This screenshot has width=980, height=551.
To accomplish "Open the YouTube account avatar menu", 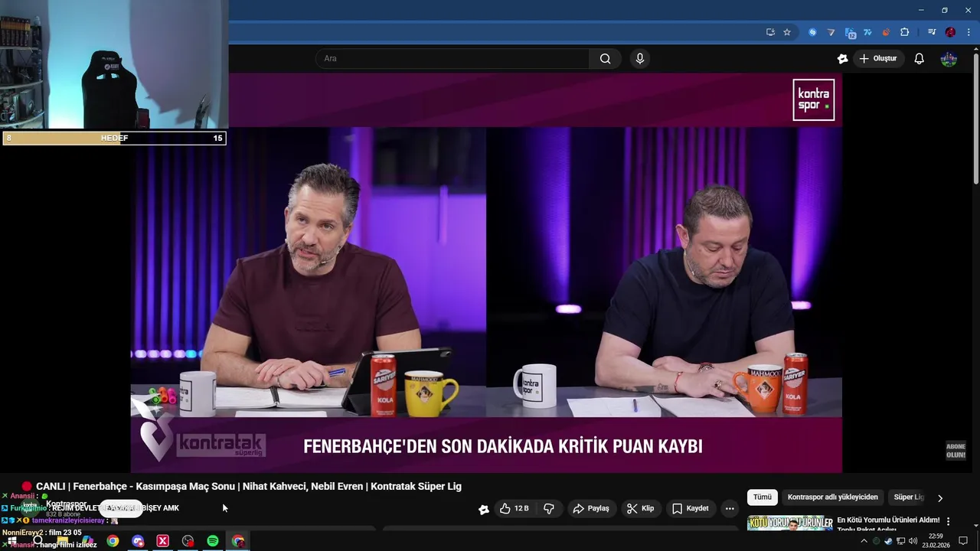I will pos(949,59).
